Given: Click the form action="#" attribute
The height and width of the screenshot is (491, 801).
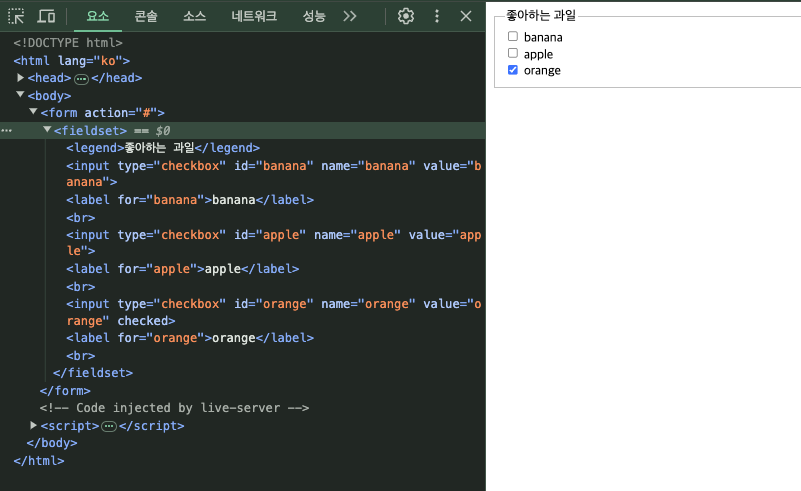Looking at the screenshot, I should pos(121,113).
